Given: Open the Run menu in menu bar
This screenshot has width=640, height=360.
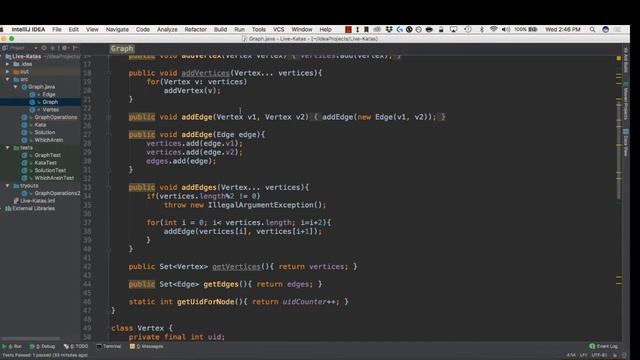Looking at the screenshot, I should pos(240,29).
